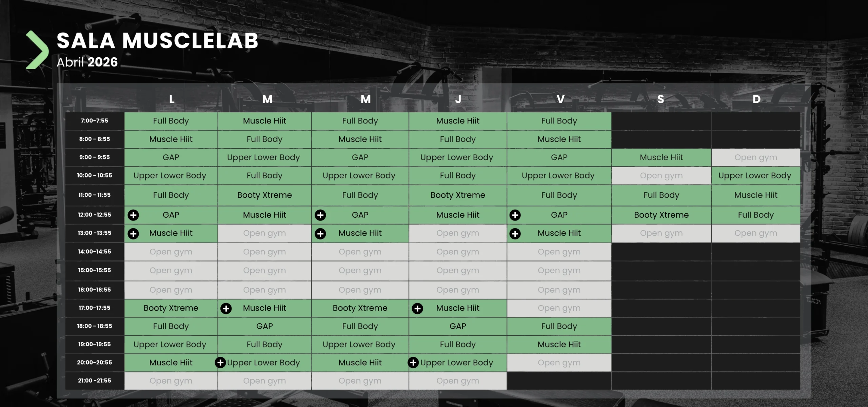Screen dimensions: 868x407
Task: Click the plus icon on Tuesday's 20:00 Upper Lower Body
Action: [x=220, y=363]
